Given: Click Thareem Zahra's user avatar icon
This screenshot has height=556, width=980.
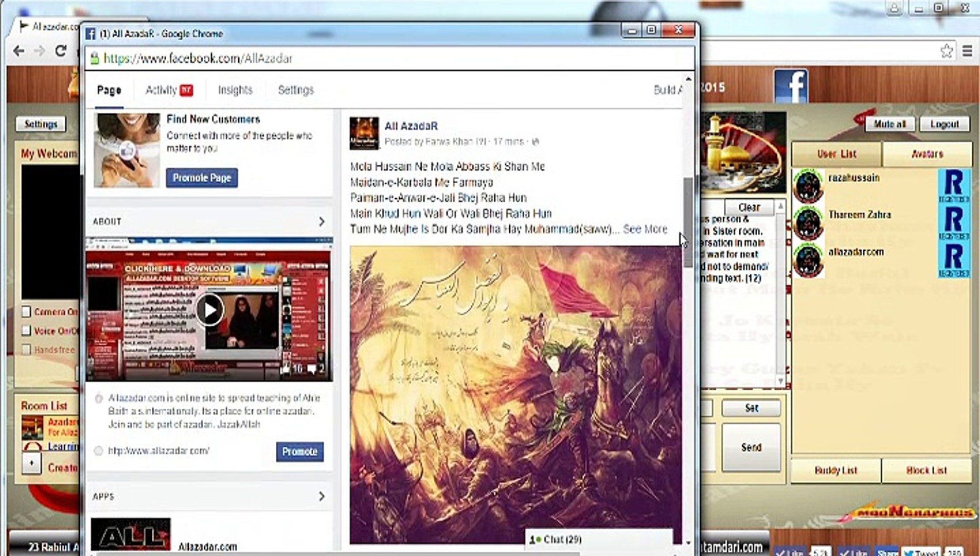Looking at the screenshot, I should 808,222.
